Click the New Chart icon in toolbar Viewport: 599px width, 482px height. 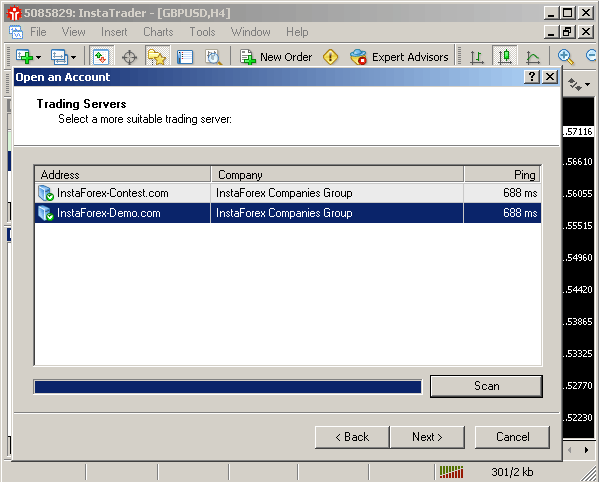point(24,57)
